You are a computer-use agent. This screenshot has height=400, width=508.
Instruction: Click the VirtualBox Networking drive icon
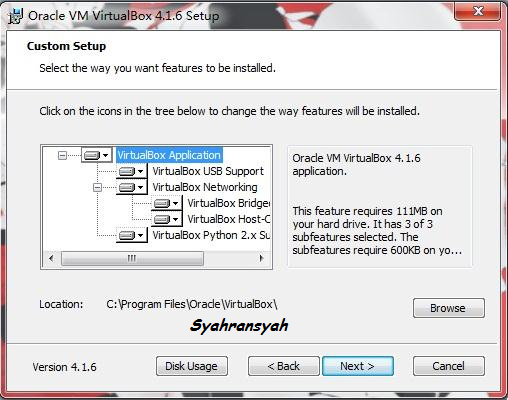coord(131,187)
